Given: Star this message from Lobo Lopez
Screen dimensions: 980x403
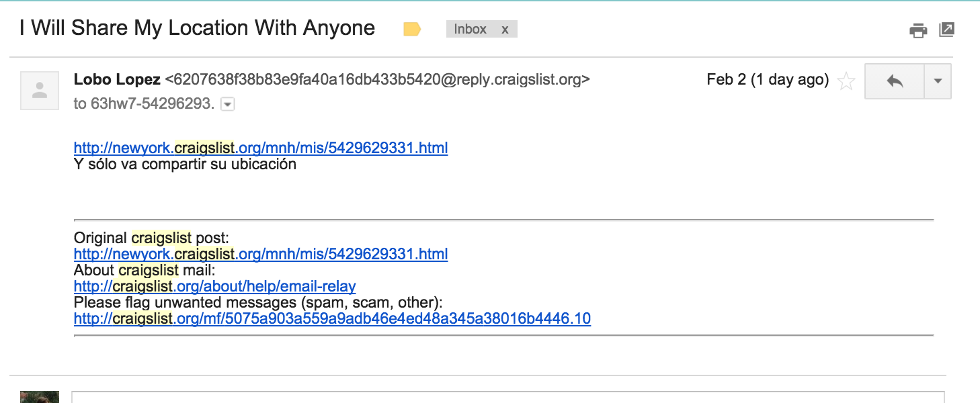Looking at the screenshot, I should tap(847, 82).
